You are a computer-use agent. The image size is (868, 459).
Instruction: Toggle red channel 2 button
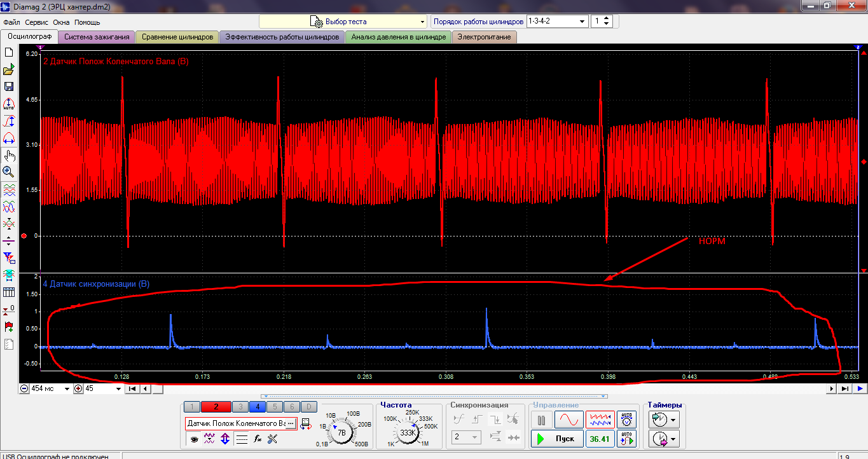pos(217,407)
